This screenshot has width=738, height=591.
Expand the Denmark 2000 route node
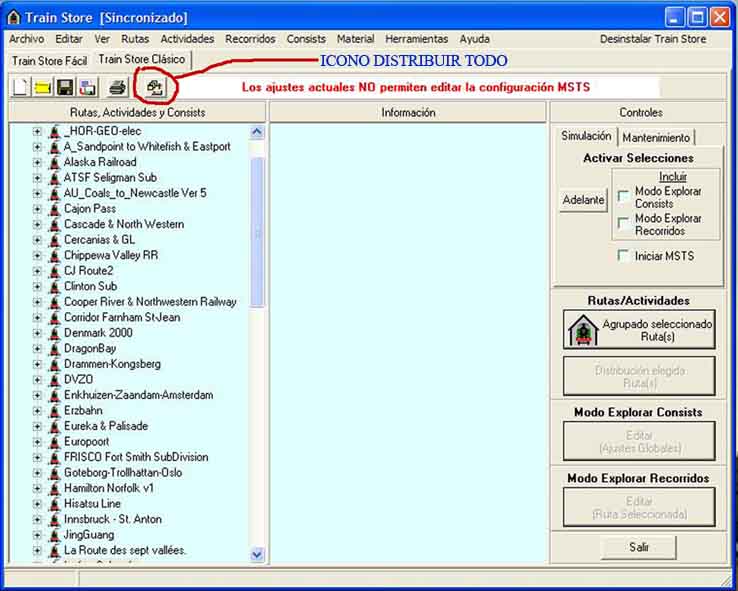[37, 333]
